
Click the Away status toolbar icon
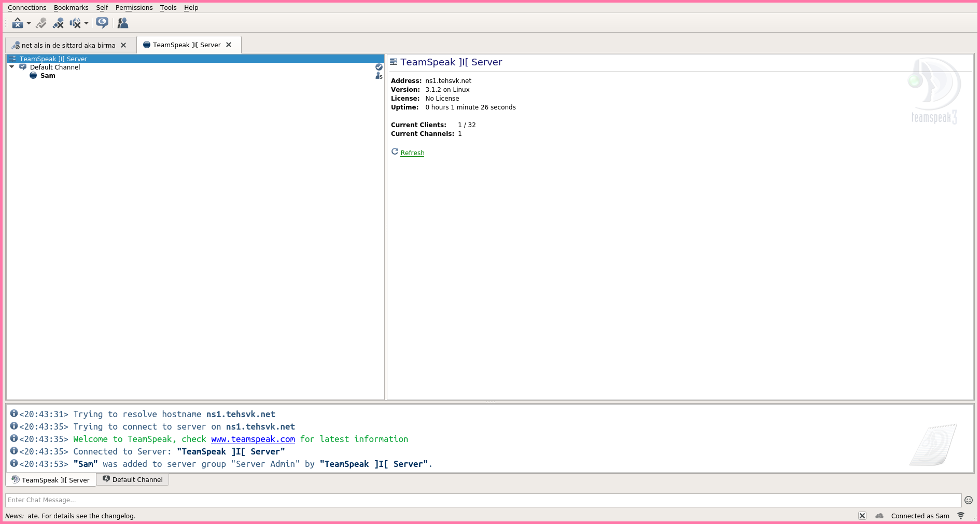point(17,23)
